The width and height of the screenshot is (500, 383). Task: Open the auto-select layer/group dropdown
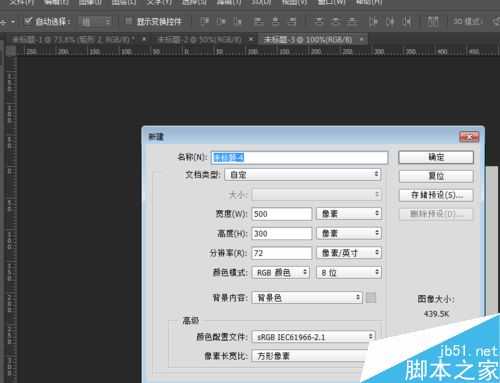pos(95,22)
